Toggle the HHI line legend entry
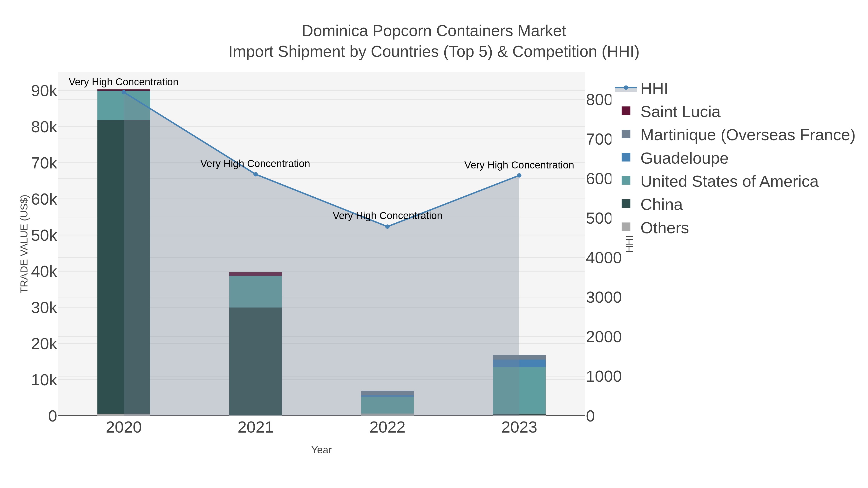The height and width of the screenshot is (488, 868). click(642, 88)
